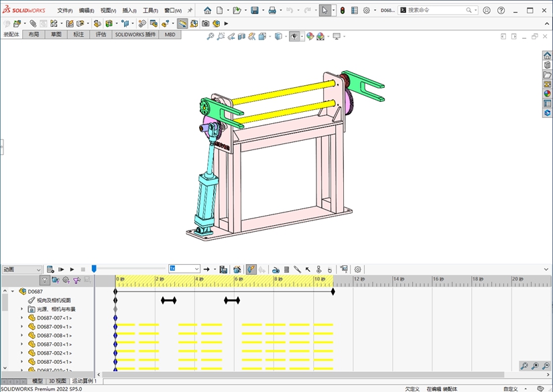Open the File Properties list icon
Screen dimensions: 553x392
pyautogui.click(x=355, y=10)
